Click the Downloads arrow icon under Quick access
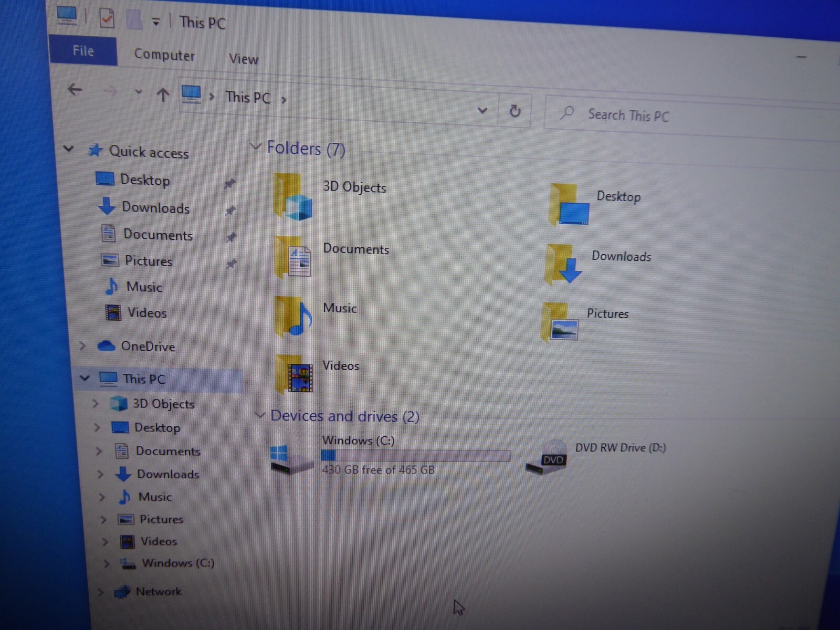 107,206
